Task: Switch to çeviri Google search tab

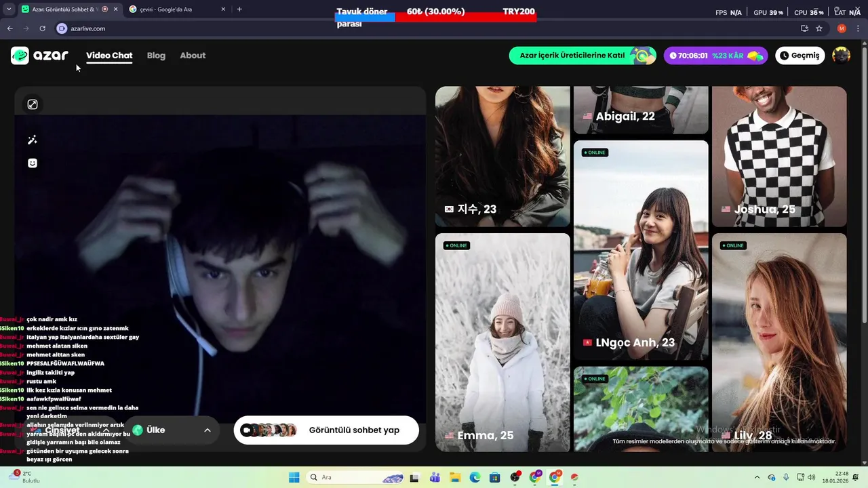Action: (x=178, y=9)
